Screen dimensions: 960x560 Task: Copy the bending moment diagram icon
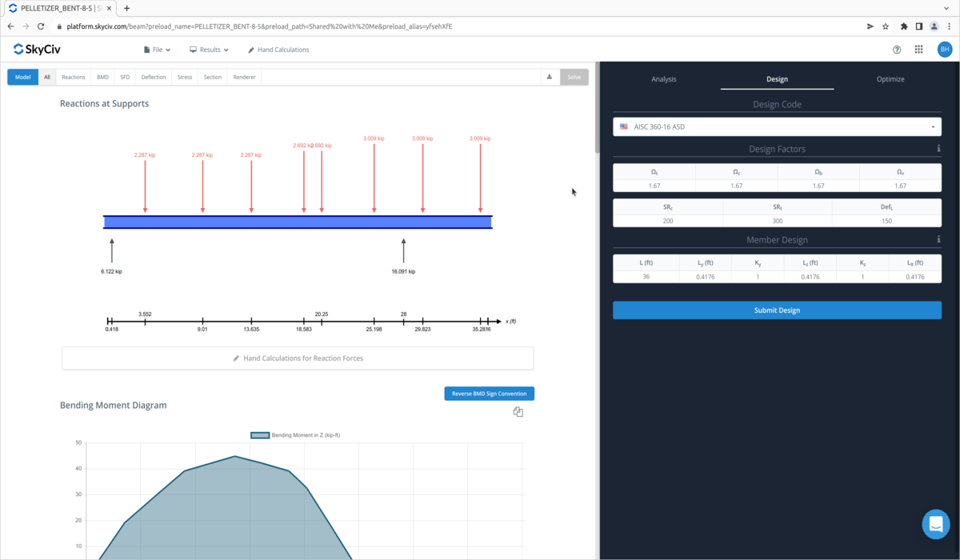coord(518,412)
